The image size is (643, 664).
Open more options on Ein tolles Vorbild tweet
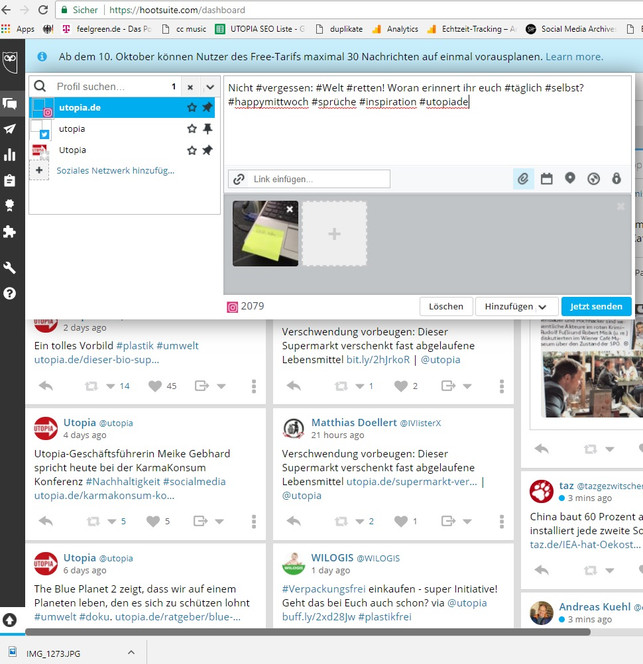[254, 386]
